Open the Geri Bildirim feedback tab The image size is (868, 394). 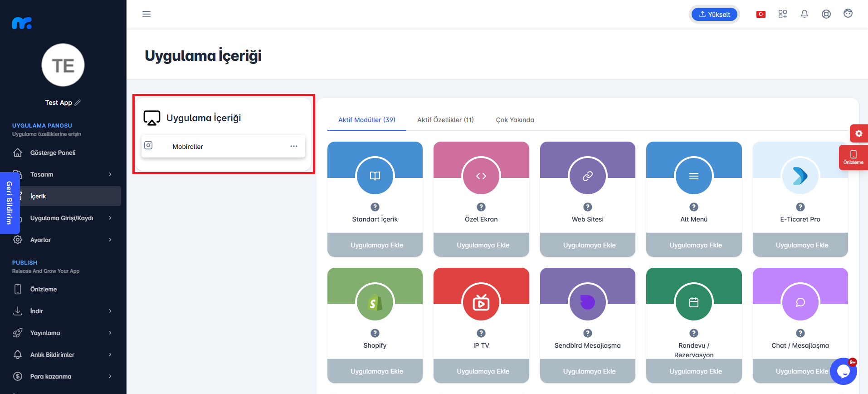(10, 203)
